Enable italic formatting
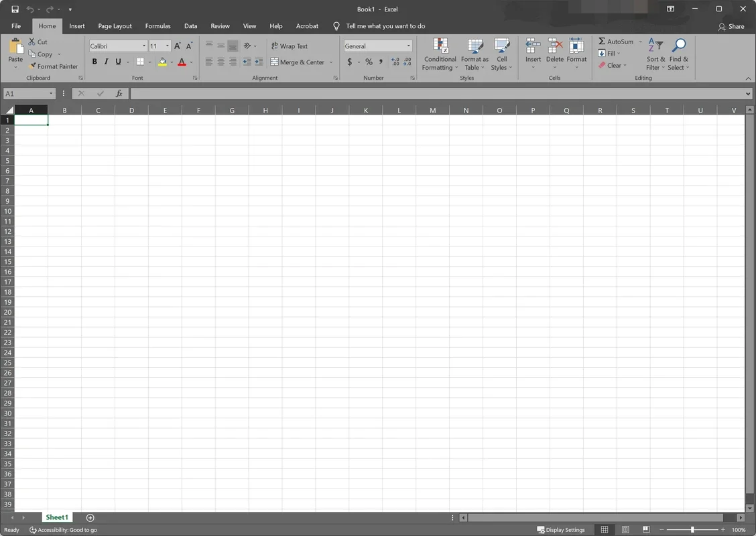This screenshot has height=536, width=756. 106,62
